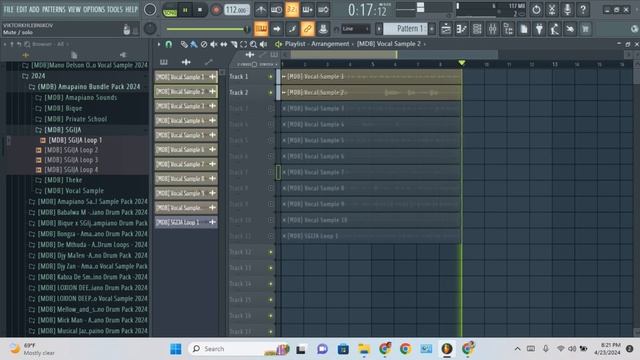
Task: Toggle wait for input before recording
Action: pos(276,10)
